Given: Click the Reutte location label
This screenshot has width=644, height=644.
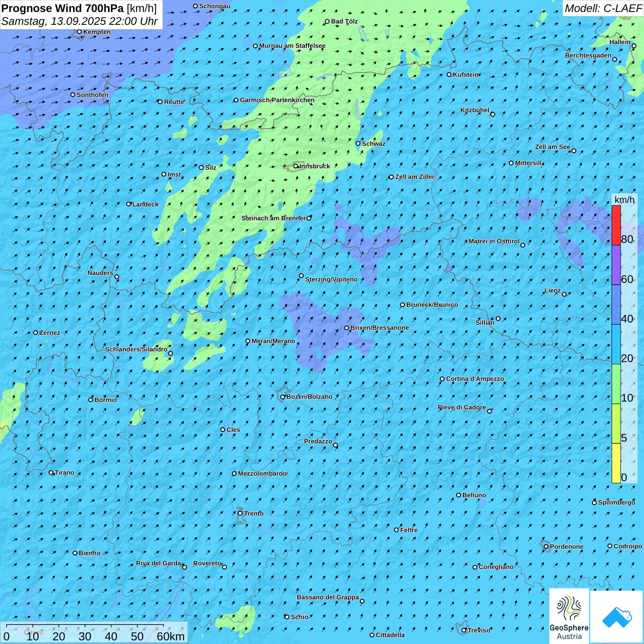Looking at the screenshot, I should pos(174,102).
